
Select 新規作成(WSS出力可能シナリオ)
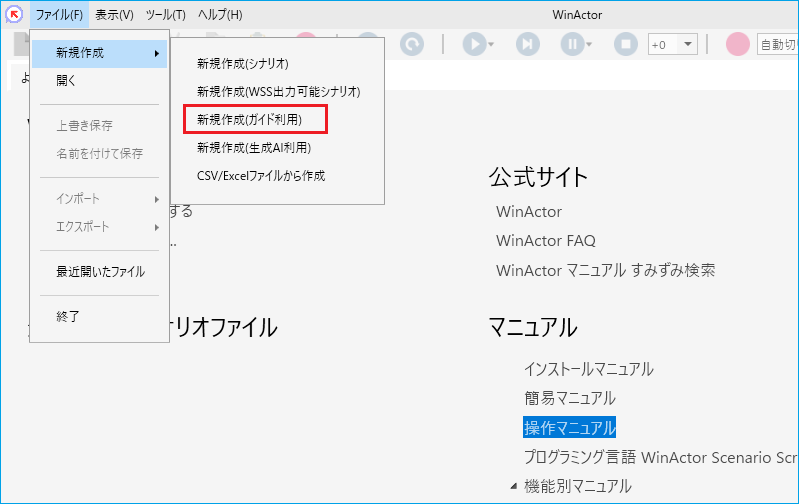[277, 92]
